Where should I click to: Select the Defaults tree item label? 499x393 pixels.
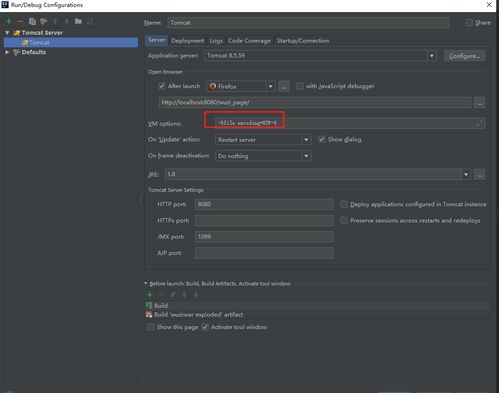pyautogui.click(x=34, y=52)
